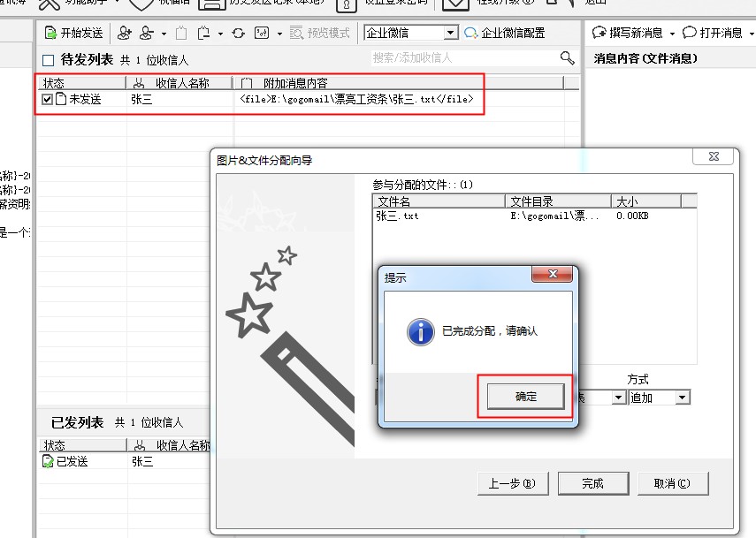This screenshot has height=538, width=756.
Task: Click the blue info icon in 提示 dialog
Action: pyautogui.click(x=420, y=332)
